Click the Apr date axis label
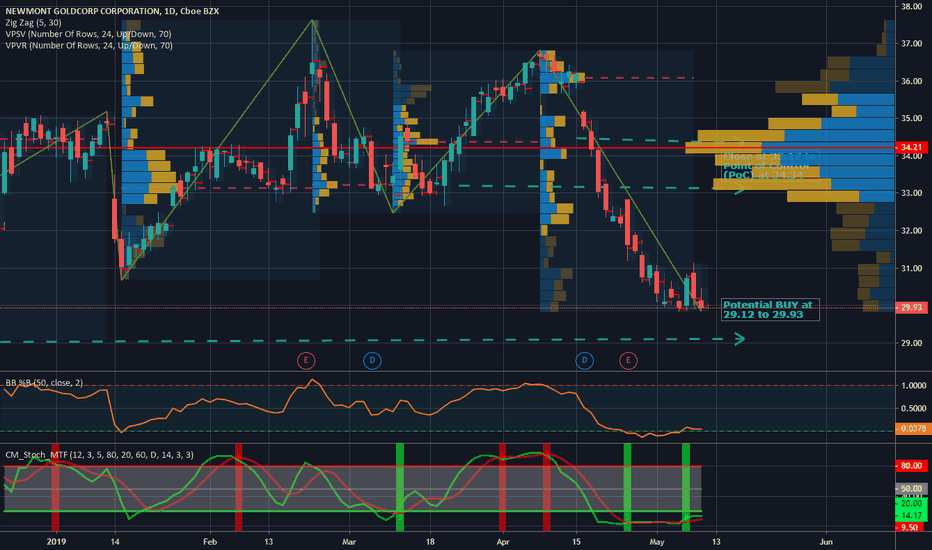The height and width of the screenshot is (550, 932). click(503, 542)
